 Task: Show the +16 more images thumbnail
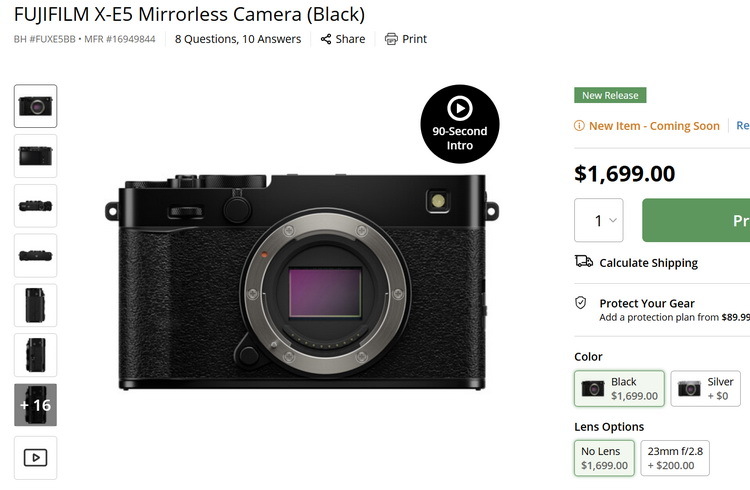point(35,405)
